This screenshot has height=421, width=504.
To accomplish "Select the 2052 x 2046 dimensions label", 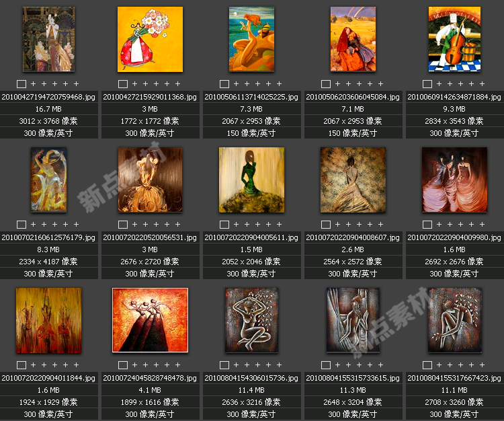I will (x=252, y=262).
